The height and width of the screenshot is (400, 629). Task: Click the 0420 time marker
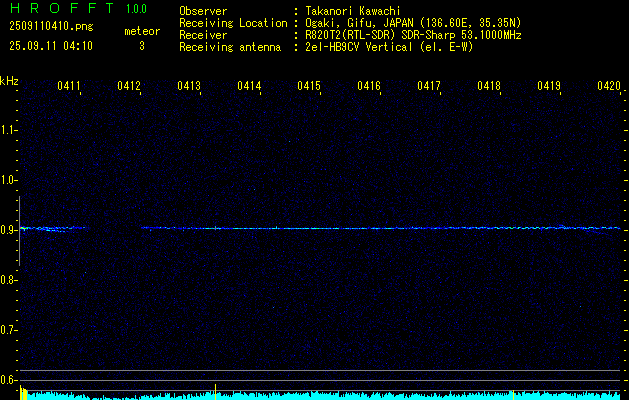coord(609,86)
